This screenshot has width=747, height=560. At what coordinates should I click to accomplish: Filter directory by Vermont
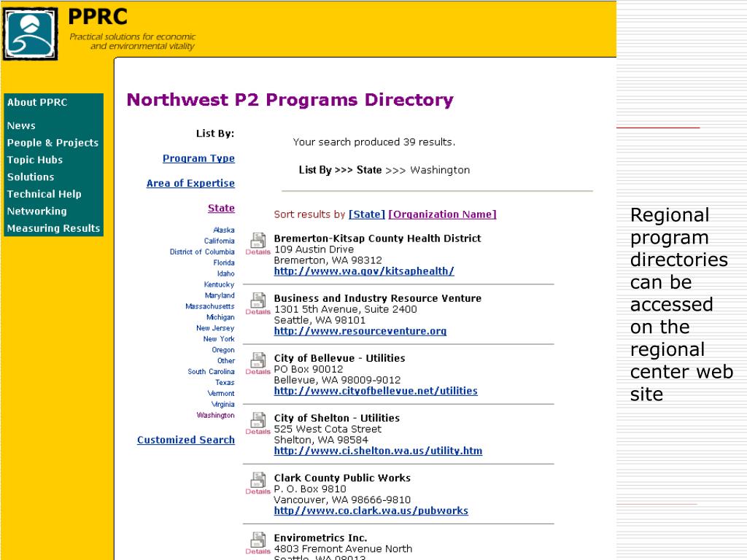pos(221,394)
